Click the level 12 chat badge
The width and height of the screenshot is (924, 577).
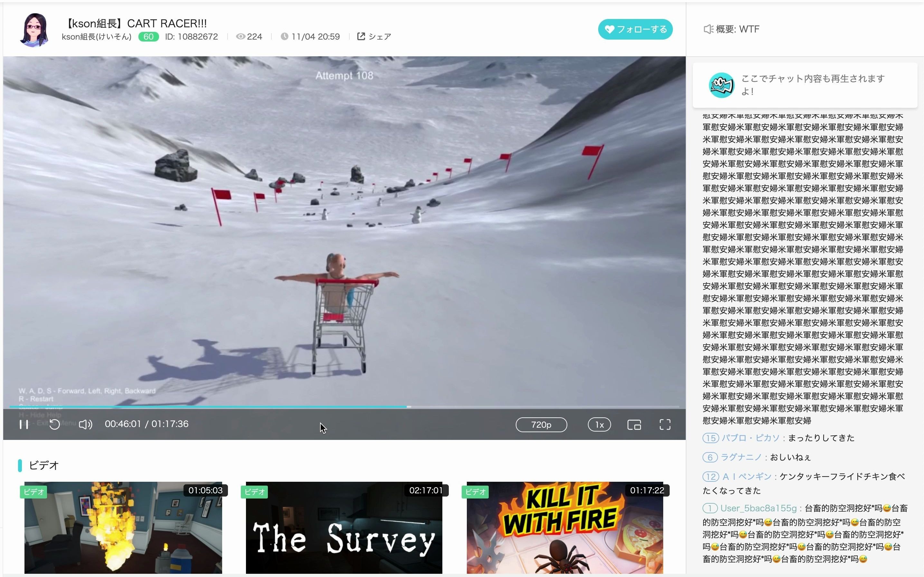(x=711, y=477)
